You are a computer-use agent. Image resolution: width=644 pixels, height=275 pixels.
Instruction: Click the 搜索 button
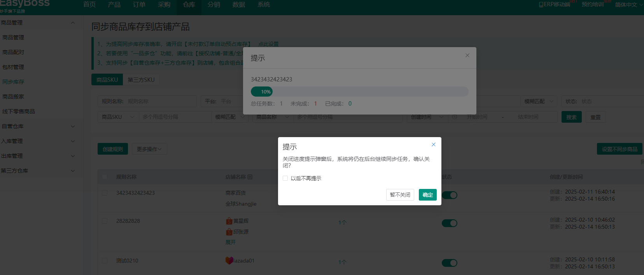572,117
